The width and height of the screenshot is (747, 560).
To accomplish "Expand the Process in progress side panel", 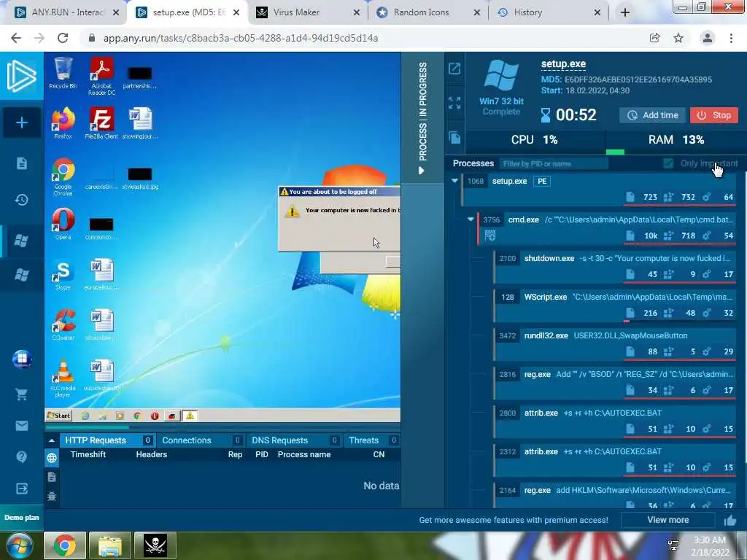I will pos(422,117).
